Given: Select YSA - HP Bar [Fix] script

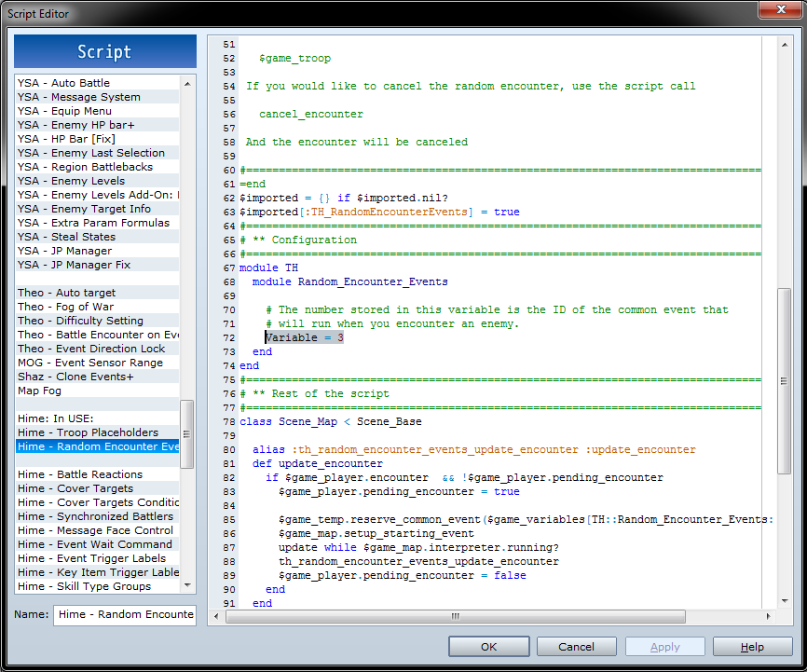Looking at the screenshot, I should [98, 139].
